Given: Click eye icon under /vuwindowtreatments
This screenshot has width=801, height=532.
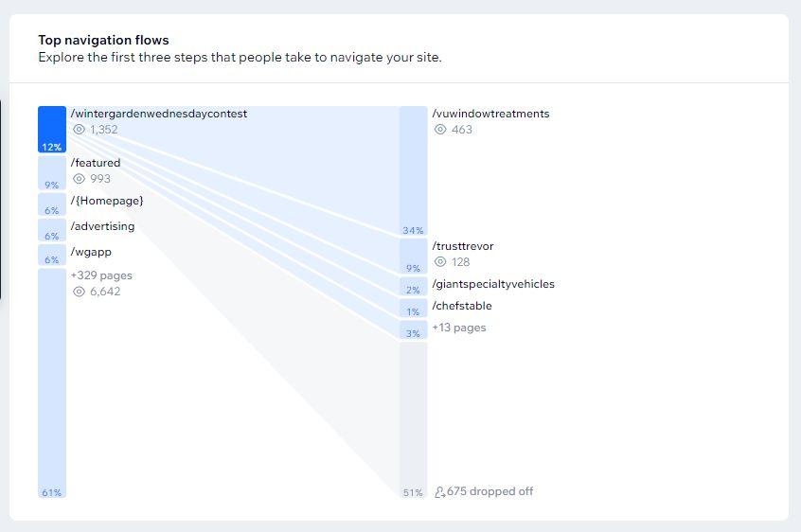Looking at the screenshot, I should [x=440, y=130].
